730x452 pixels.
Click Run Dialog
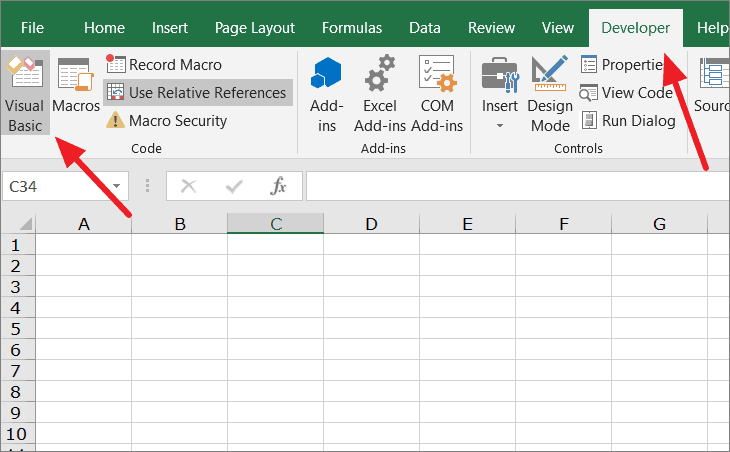628,121
